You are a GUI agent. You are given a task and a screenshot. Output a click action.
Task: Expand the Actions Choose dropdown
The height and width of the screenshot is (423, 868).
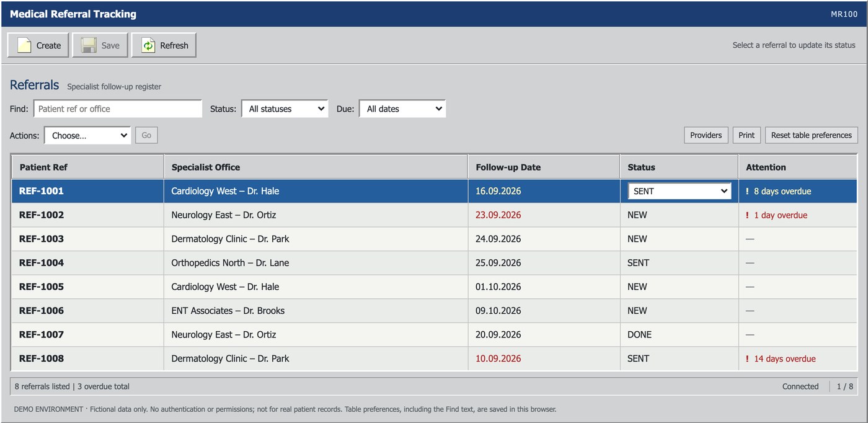point(87,135)
